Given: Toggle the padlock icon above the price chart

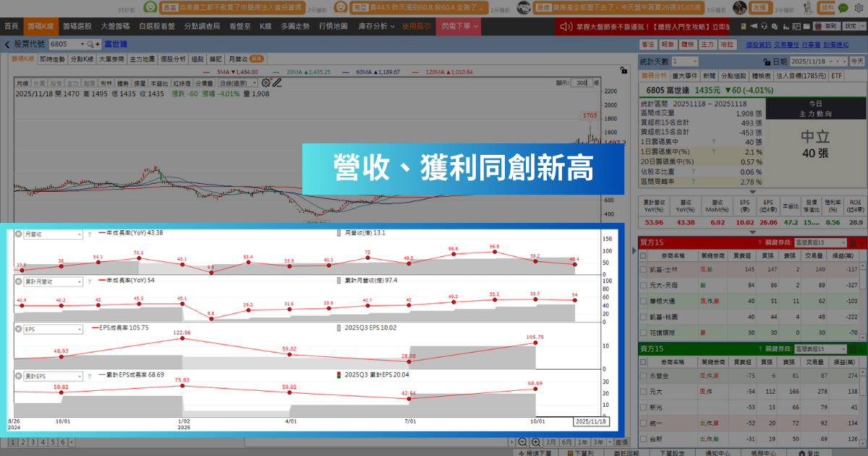Looking at the screenshot, I should pyautogui.click(x=623, y=71).
